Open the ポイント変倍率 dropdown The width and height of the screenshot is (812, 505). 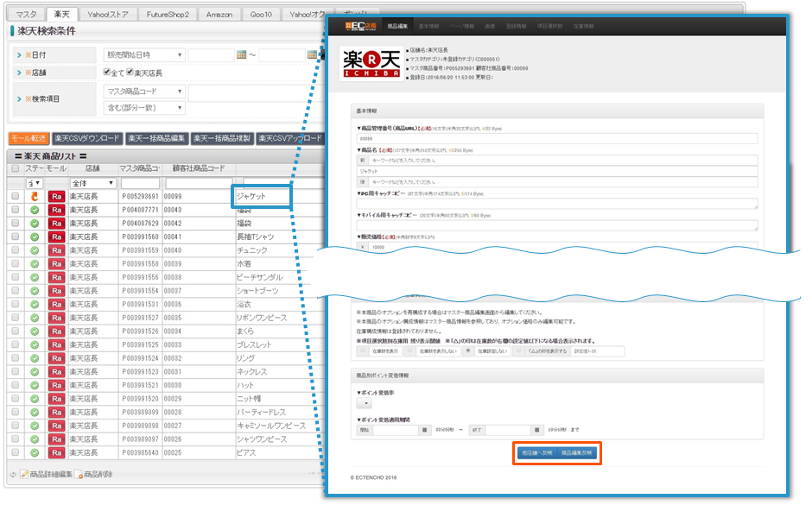point(364,403)
